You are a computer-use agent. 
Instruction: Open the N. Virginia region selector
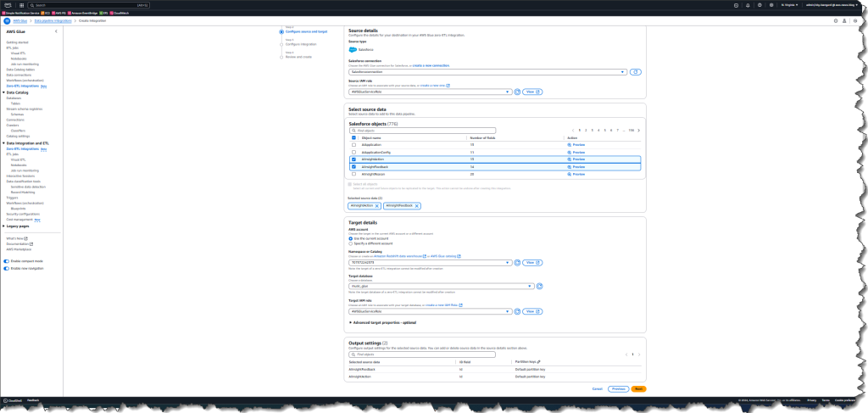point(789,5)
